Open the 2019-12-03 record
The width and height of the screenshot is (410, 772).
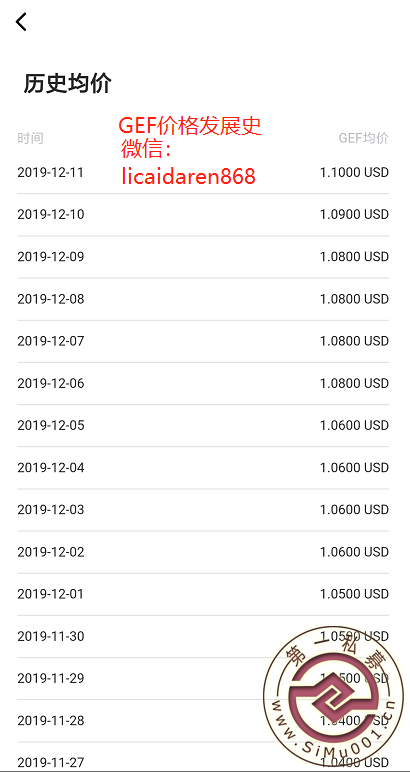[203, 510]
